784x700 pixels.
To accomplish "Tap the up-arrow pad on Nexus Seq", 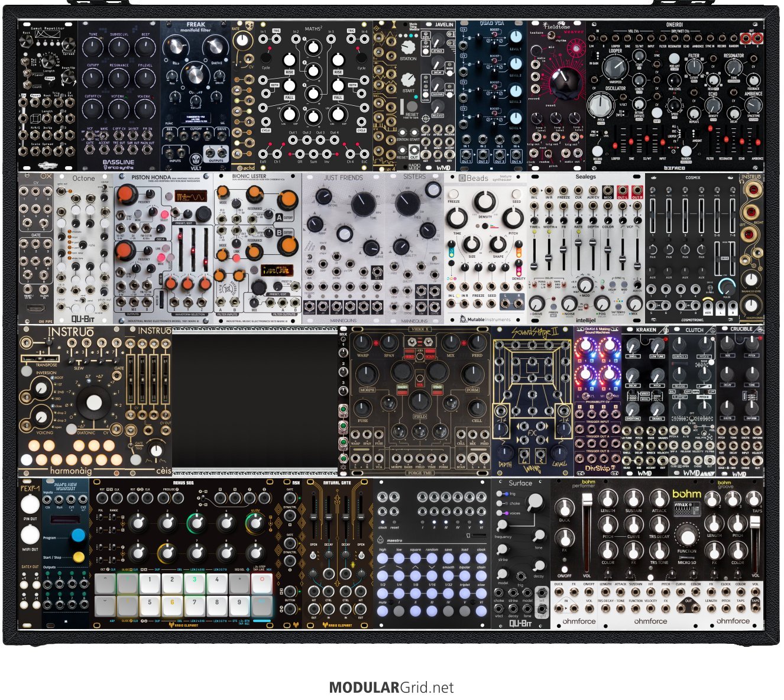I will (x=105, y=583).
